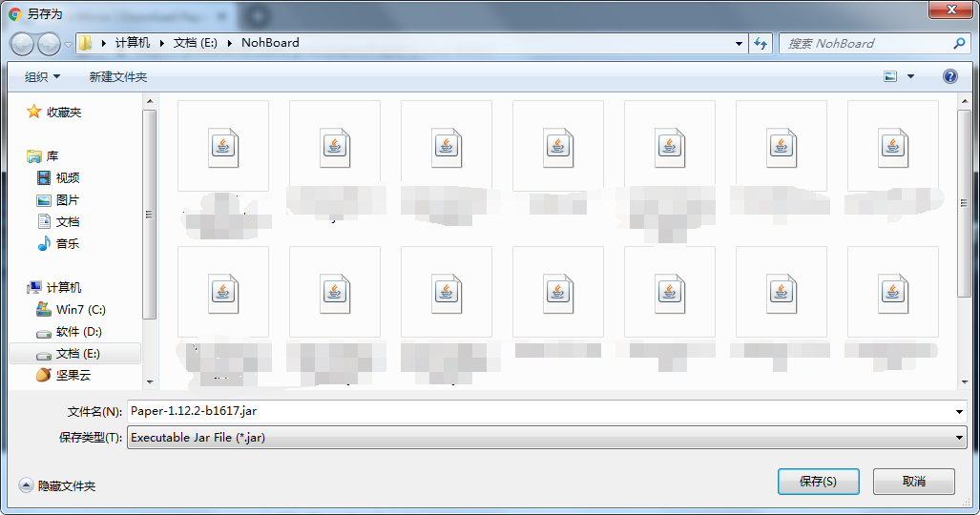Select second jar file in second row

tap(335, 293)
